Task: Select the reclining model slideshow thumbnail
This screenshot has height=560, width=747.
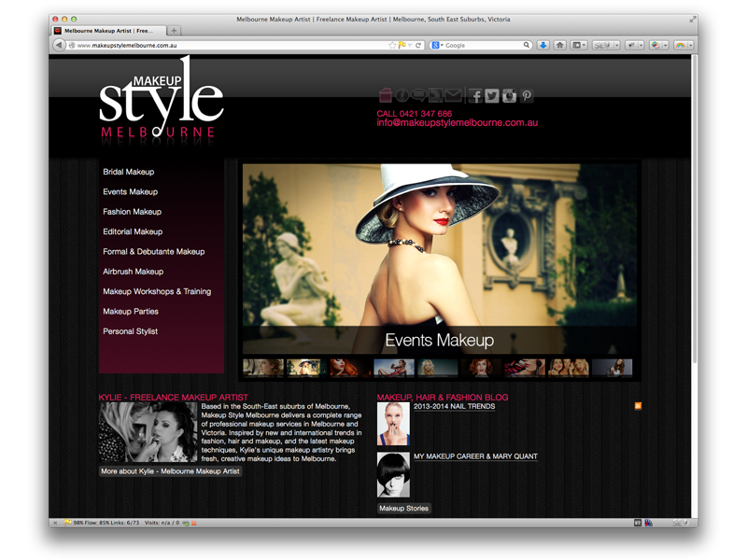Action: click(x=393, y=368)
